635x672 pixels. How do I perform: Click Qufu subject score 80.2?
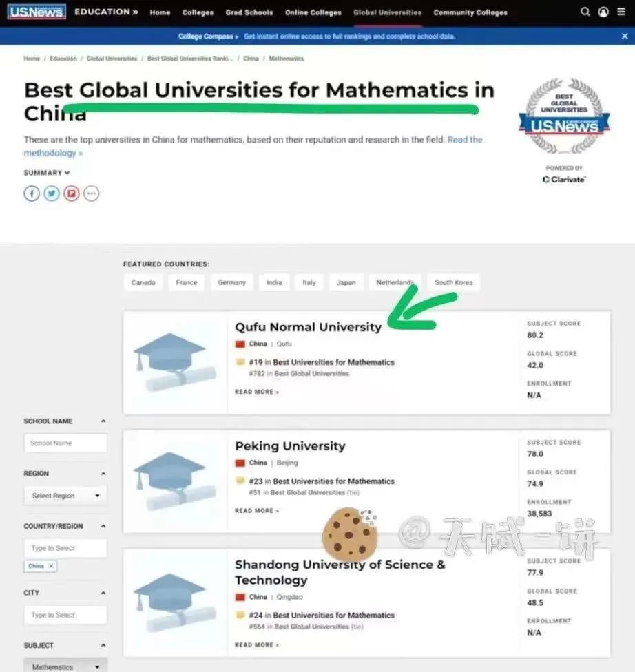[535, 335]
